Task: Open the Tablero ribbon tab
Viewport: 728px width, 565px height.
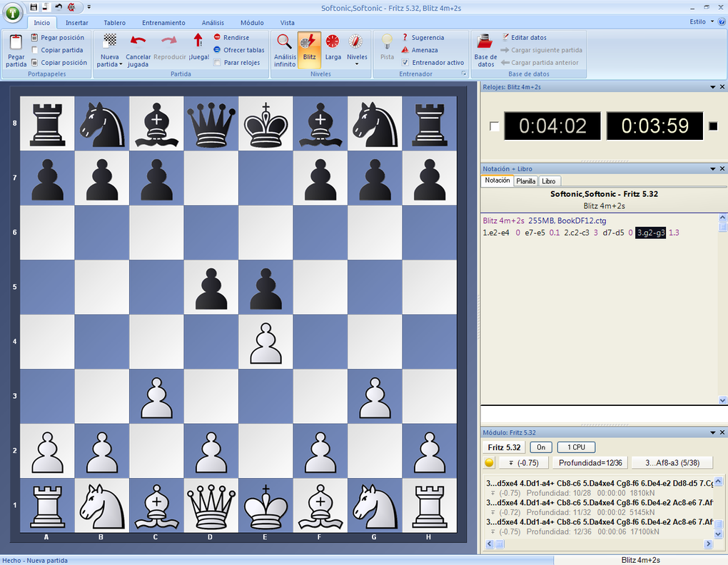Action: click(115, 23)
